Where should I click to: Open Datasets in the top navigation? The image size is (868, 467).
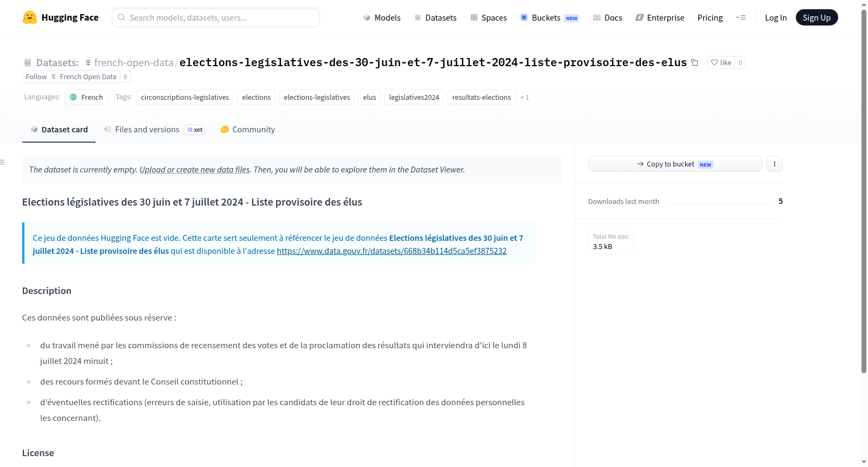tap(436, 17)
